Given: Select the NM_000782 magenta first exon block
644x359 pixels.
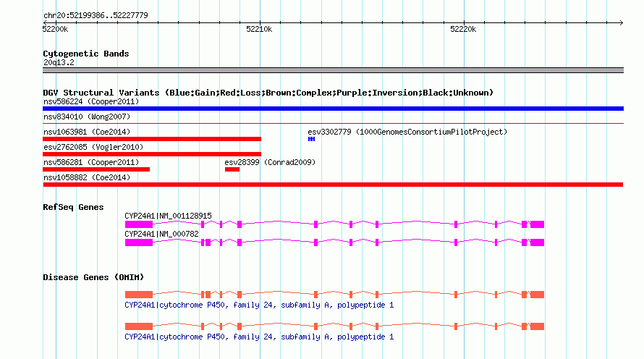Looking at the screenshot, I should click(x=139, y=242).
